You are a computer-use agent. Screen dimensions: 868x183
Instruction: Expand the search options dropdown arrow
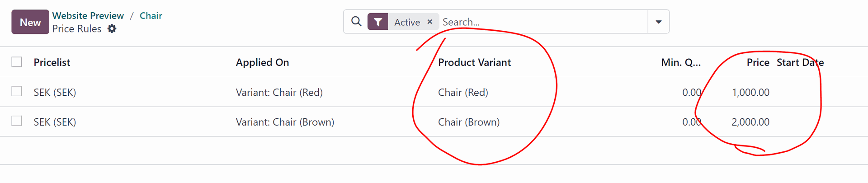pyautogui.click(x=659, y=22)
